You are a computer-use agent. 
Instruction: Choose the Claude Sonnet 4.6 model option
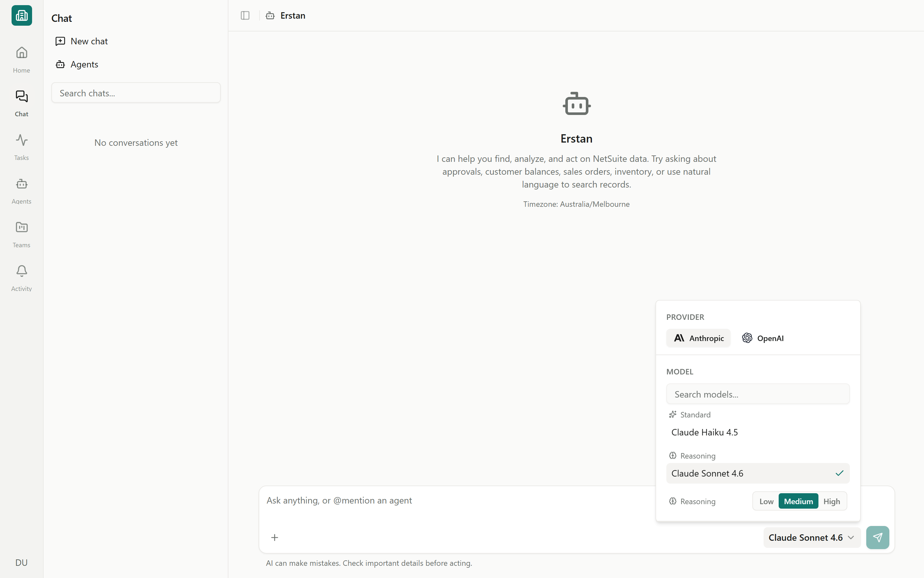758,473
